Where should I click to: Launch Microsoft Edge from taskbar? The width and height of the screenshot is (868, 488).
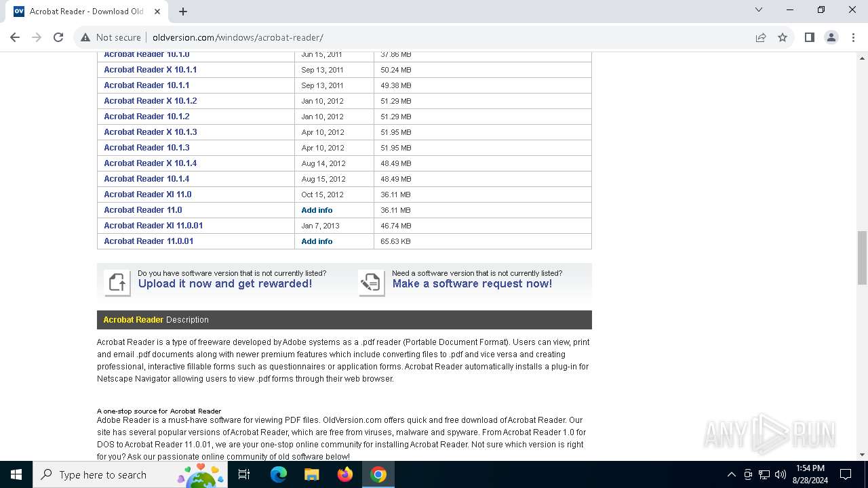(279, 474)
